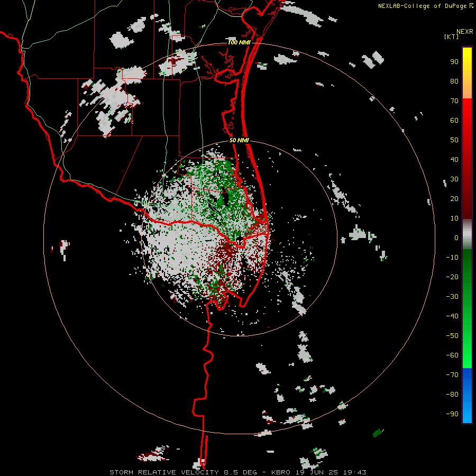Select the positive 60 knot scale label
476x476 pixels.
[x=454, y=121]
